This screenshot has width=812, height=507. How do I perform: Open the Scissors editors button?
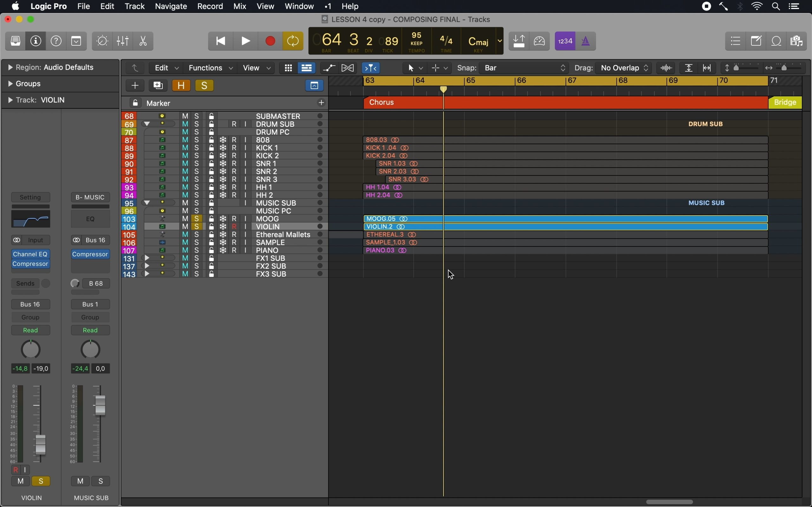coord(143,41)
